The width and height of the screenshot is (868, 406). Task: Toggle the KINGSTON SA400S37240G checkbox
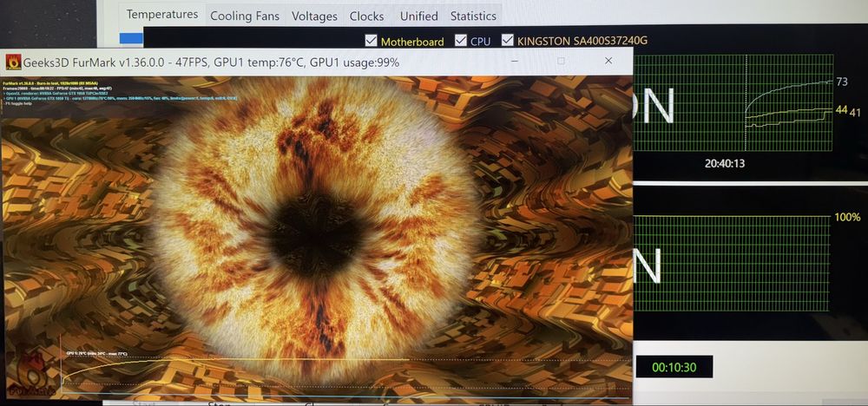[x=508, y=41]
